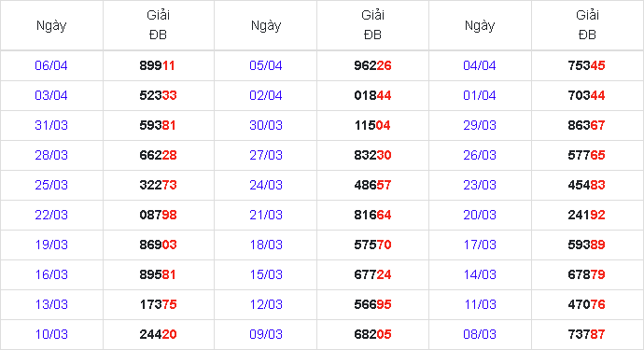The width and height of the screenshot is (644, 350).
Task: Select the 24/03 date link
Action: pos(266,185)
